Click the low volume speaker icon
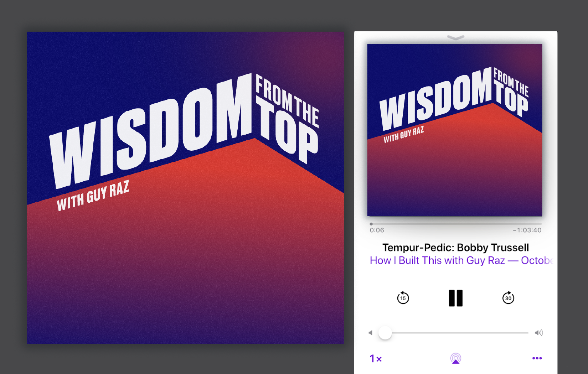This screenshot has height=374, width=588. [371, 333]
